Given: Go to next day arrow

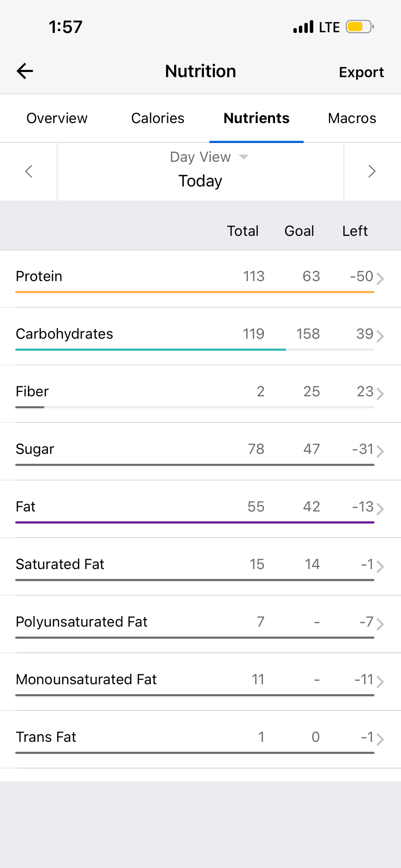Looking at the screenshot, I should [x=372, y=171].
